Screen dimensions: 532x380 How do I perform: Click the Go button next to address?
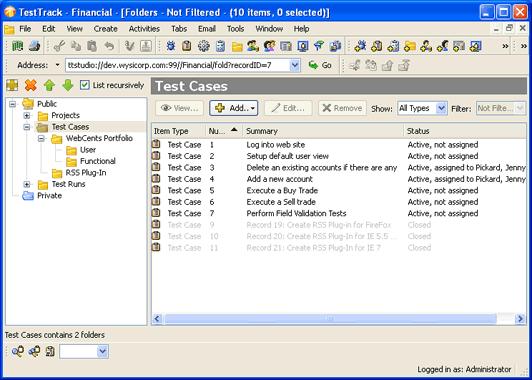pyautogui.click(x=320, y=65)
